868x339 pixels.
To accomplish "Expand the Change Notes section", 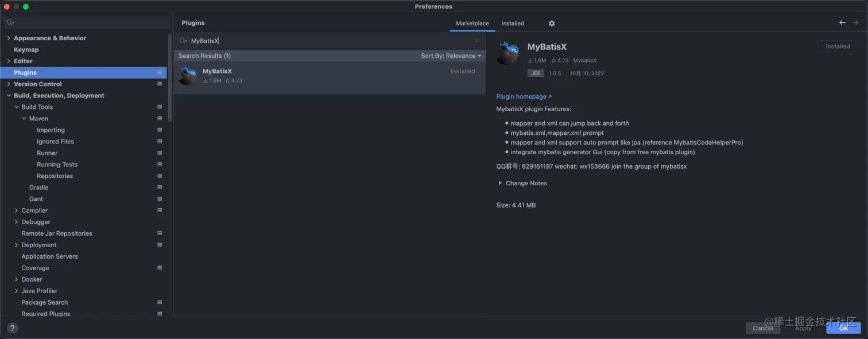I will coord(500,183).
